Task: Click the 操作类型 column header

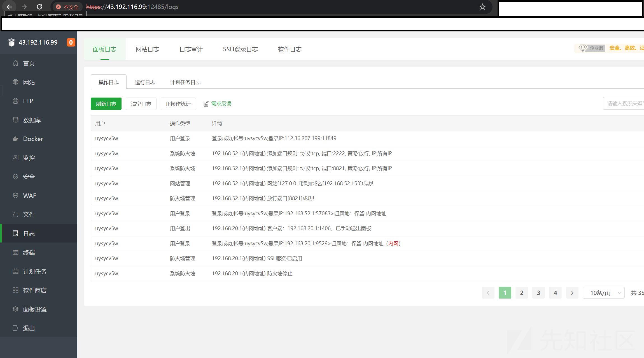Action: tap(180, 123)
